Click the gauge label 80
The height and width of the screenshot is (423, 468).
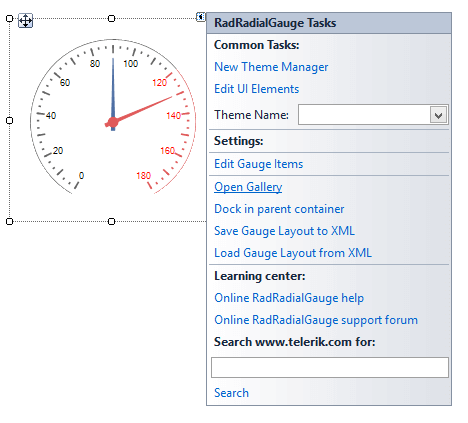coord(95,64)
